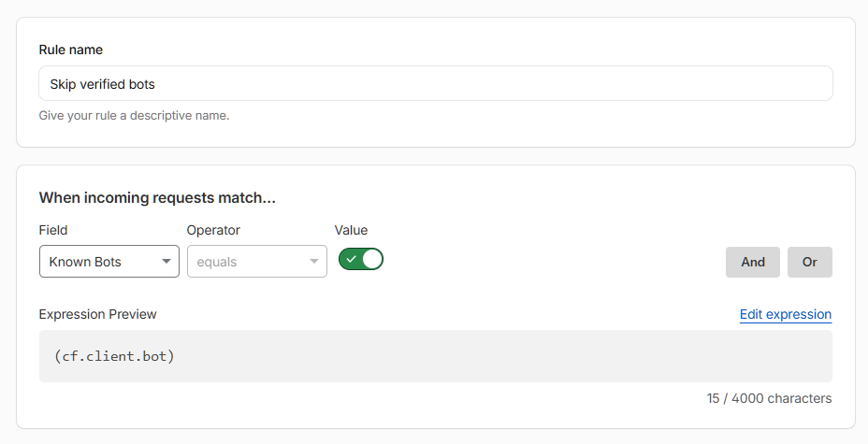Click the (cf.client.bot) expression preview box
This screenshot has width=868, height=444.
tap(436, 356)
